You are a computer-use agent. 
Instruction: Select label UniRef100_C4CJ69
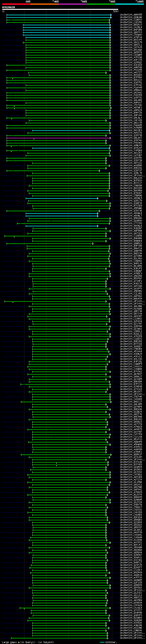pos(131,120)
